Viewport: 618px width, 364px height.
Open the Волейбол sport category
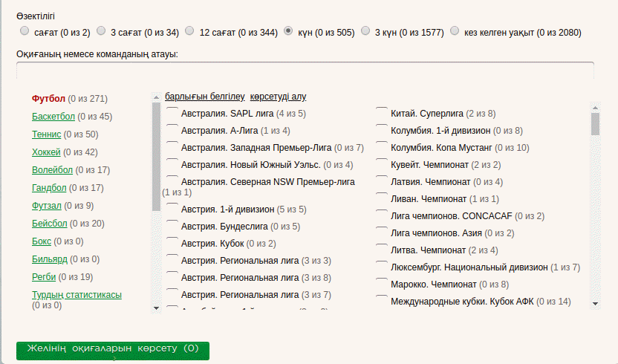coord(51,170)
